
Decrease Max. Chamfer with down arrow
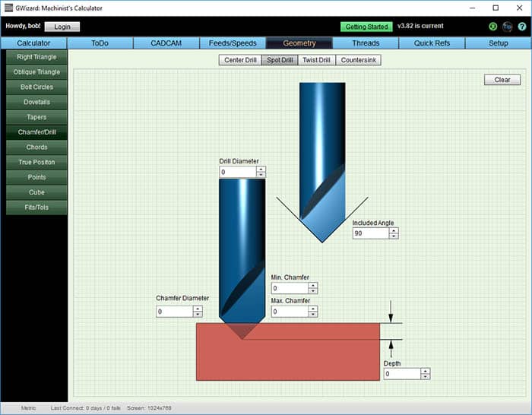coord(313,314)
